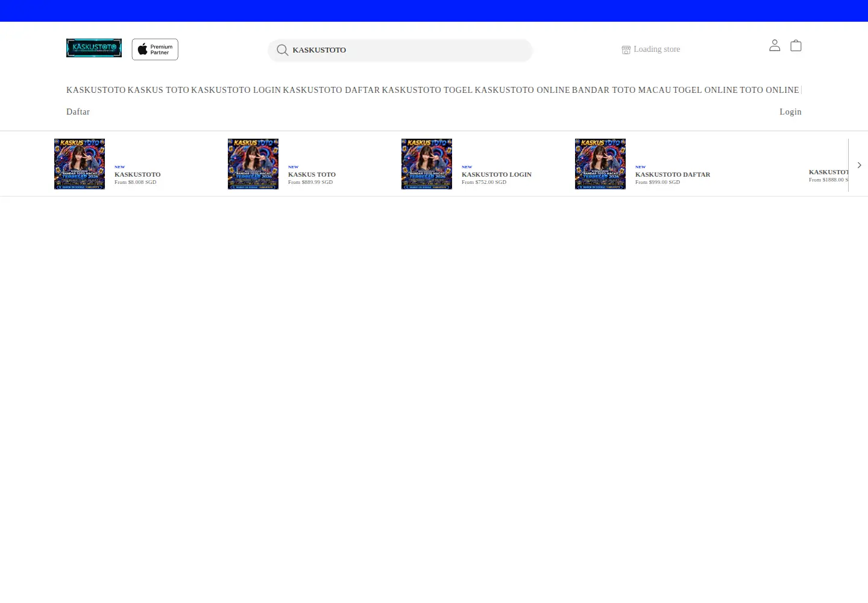
Task: Open the first KASKUSTOTO product thumbnail
Action: point(80,164)
